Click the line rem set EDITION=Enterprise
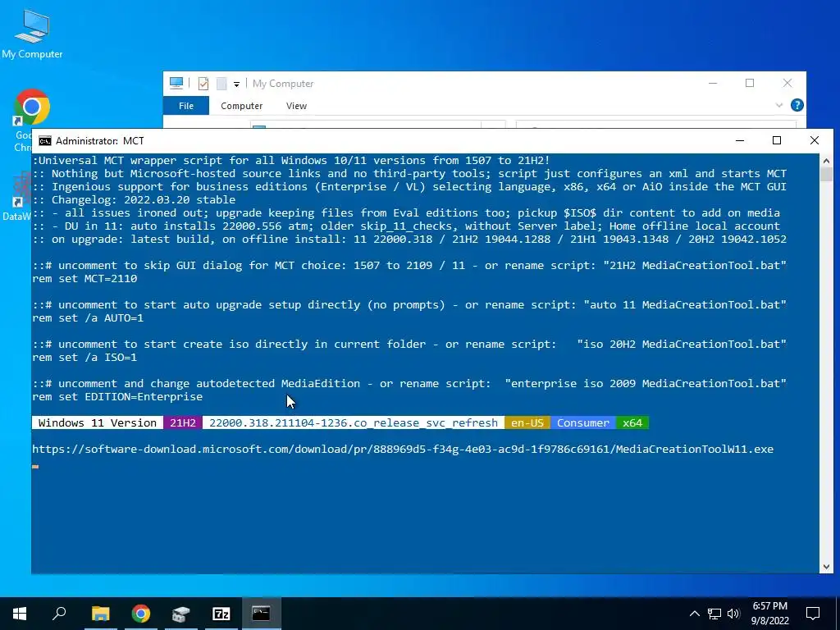840x630 pixels. [x=117, y=396]
